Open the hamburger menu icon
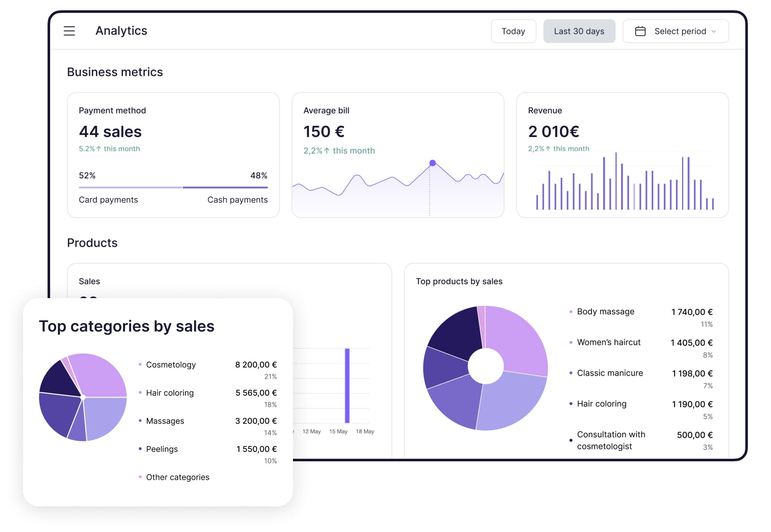The height and width of the screenshot is (532, 771). (69, 31)
